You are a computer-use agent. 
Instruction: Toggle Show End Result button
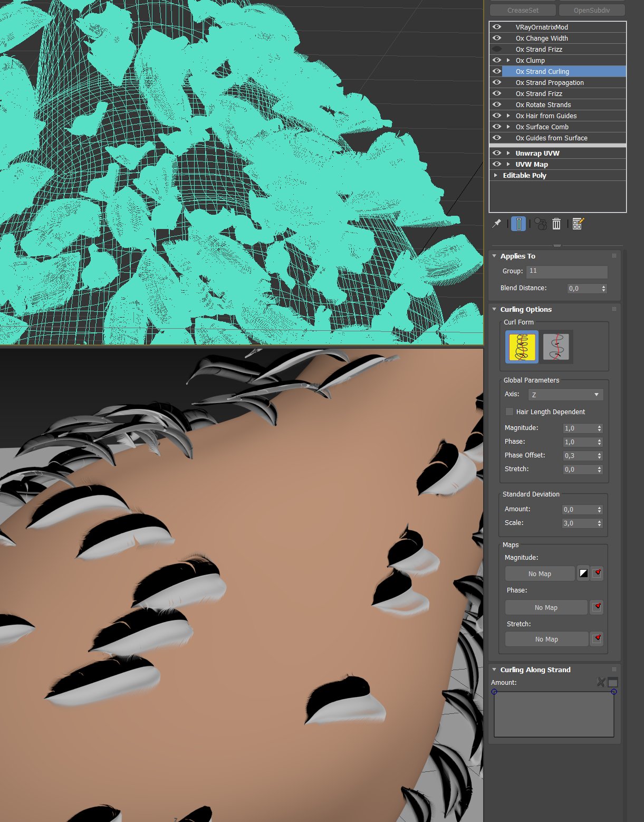pyautogui.click(x=518, y=224)
